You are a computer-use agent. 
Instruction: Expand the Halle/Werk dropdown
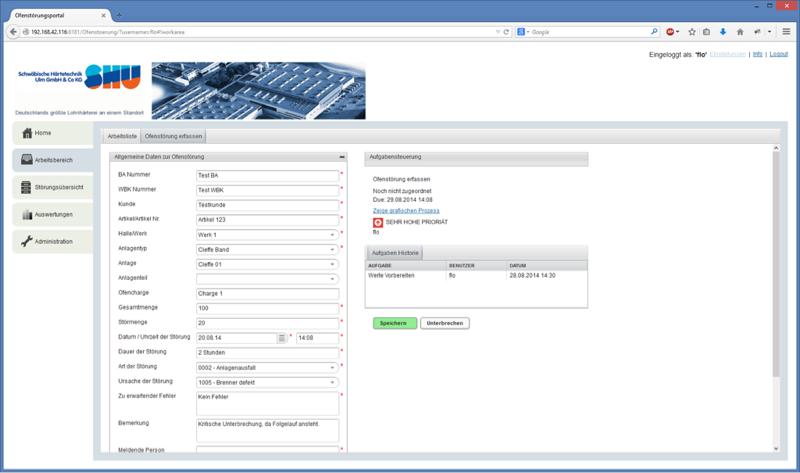tap(331, 236)
